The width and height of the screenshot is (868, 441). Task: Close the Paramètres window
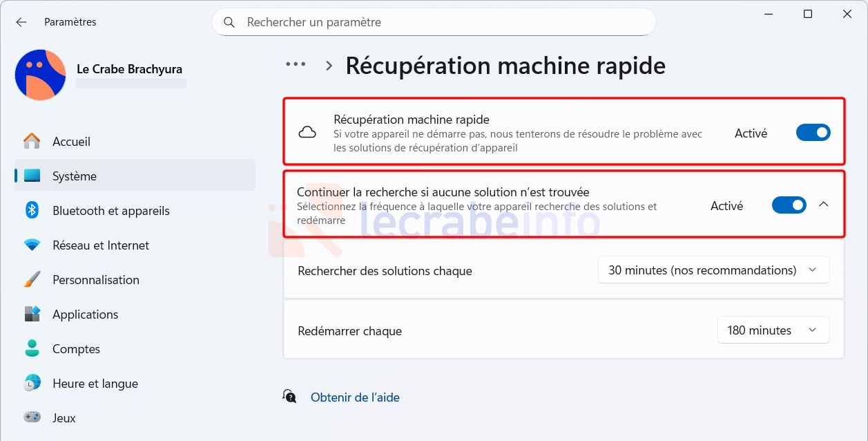[x=847, y=15]
